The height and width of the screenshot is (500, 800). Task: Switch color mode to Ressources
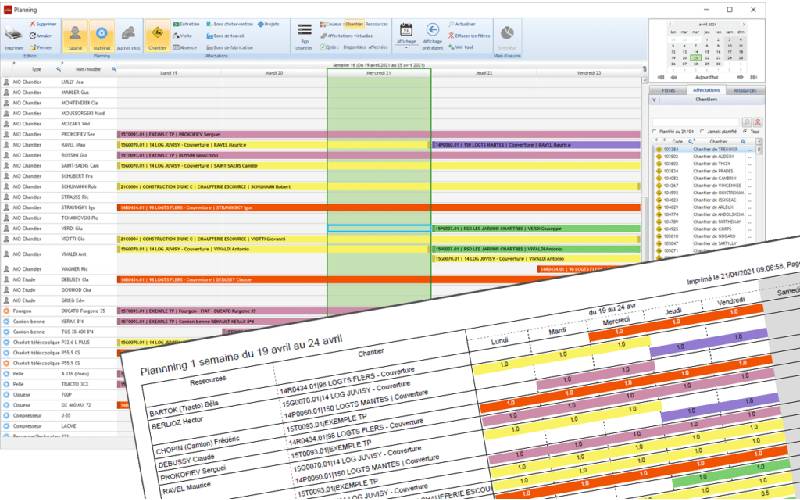click(377, 24)
